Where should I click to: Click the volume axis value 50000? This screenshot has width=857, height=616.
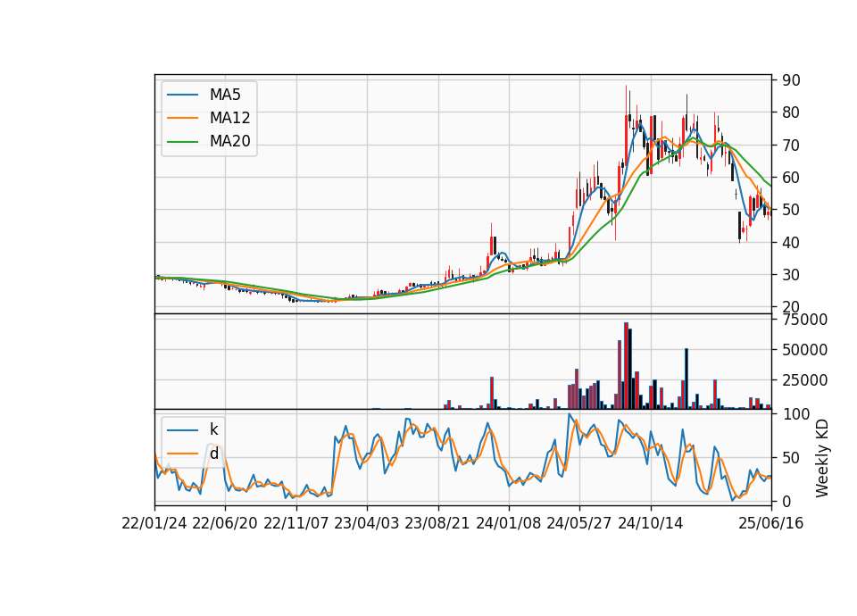(x=804, y=350)
